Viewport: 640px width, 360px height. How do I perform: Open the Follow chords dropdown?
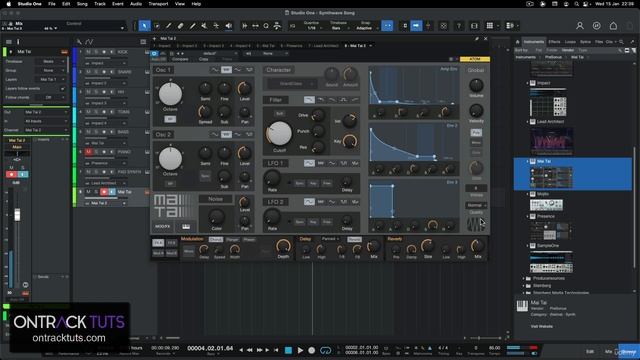pyautogui.click(x=51, y=98)
